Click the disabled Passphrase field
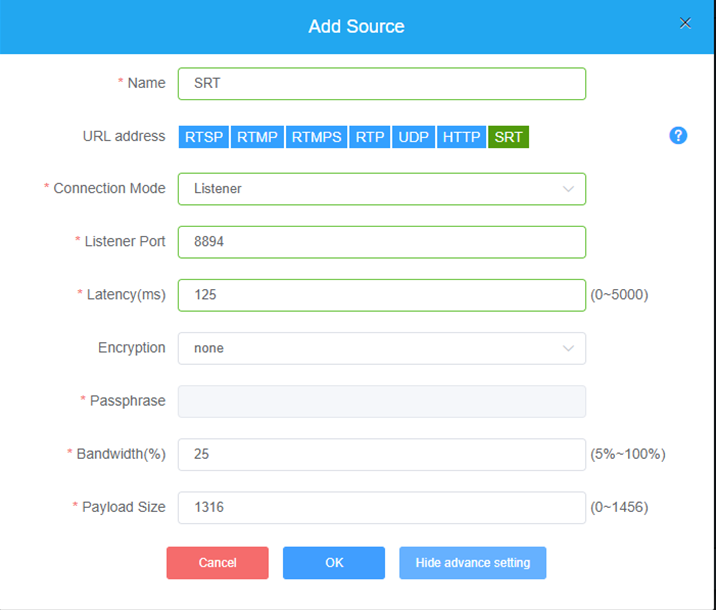 [382, 401]
